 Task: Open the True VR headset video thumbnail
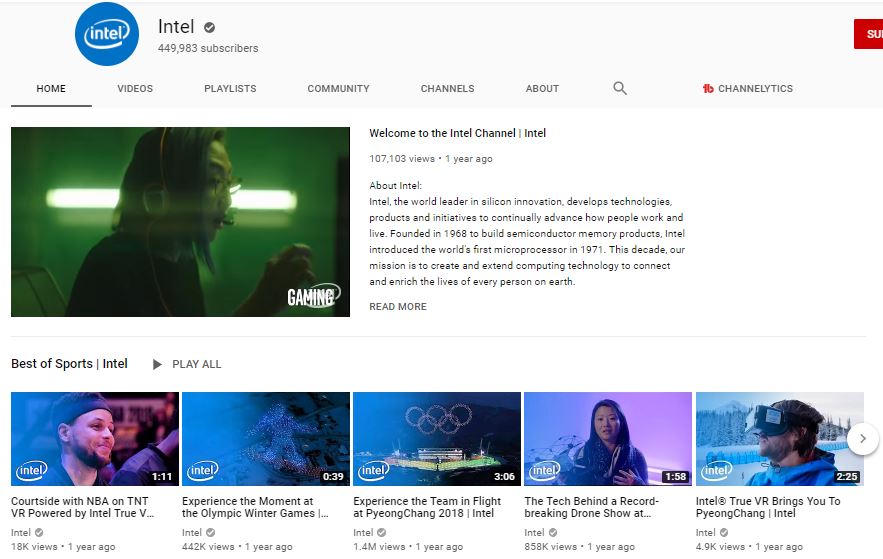(x=780, y=439)
